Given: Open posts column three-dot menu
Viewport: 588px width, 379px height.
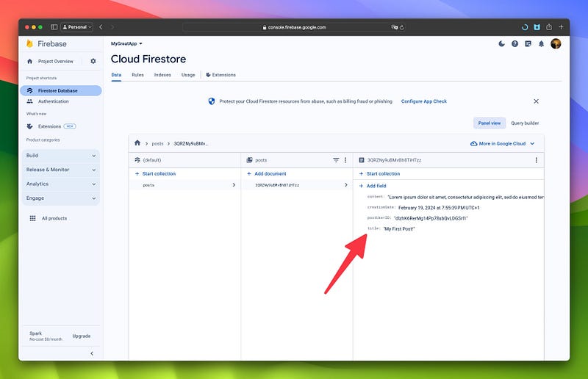Looking at the screenshot, I should tap(345, 160).
